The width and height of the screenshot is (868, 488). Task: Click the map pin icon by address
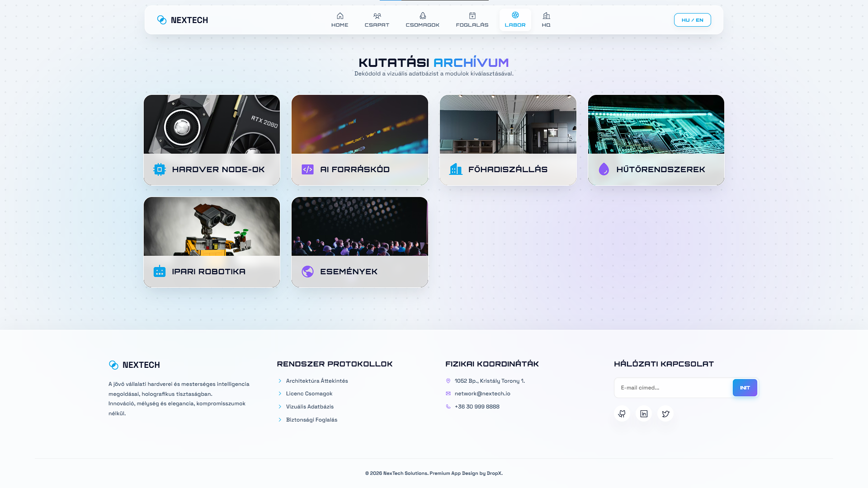click(x=448, y=381)
